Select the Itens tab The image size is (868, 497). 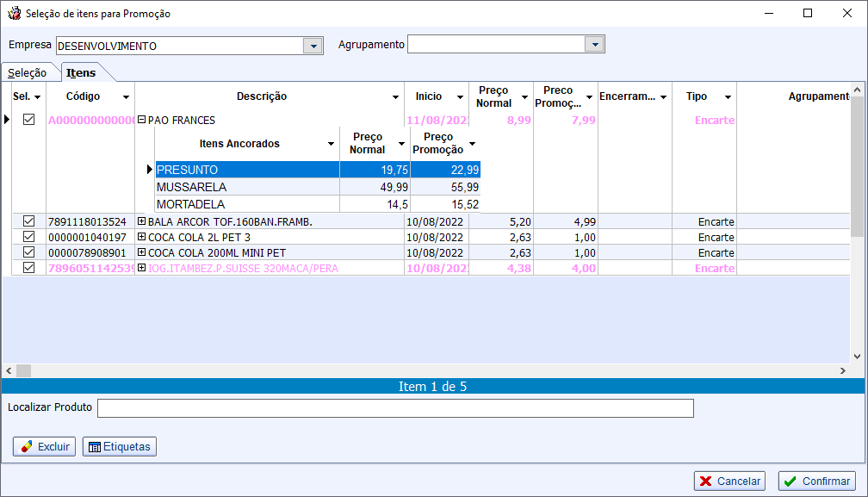click(x=81, y=73)
